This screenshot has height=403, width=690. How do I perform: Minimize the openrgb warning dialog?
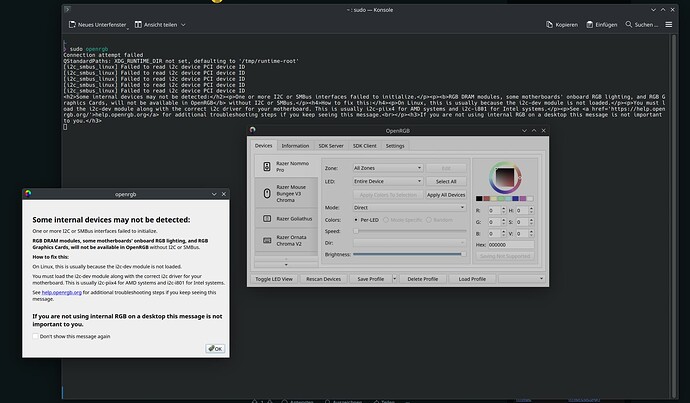coord(214,194)
